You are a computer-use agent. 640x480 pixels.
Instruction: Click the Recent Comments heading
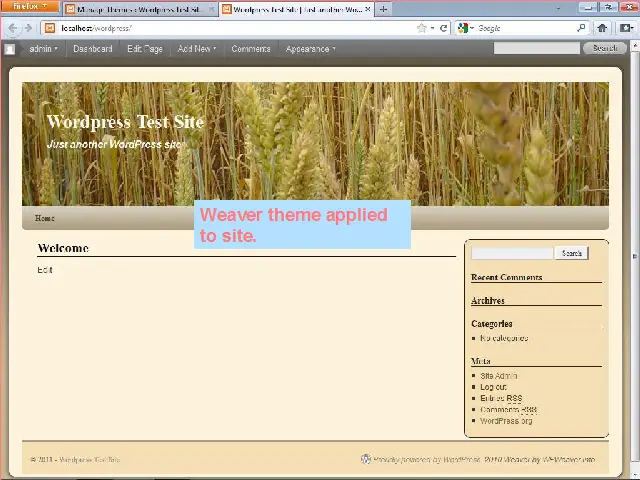pyautogui.click(x=507, y=277)
